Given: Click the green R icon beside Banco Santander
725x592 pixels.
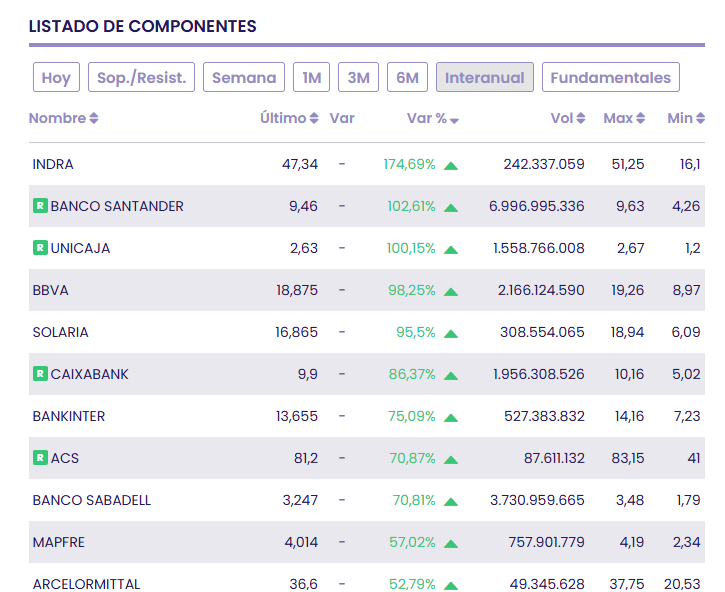Looking at the screenshot, I should tap(40, 206).
